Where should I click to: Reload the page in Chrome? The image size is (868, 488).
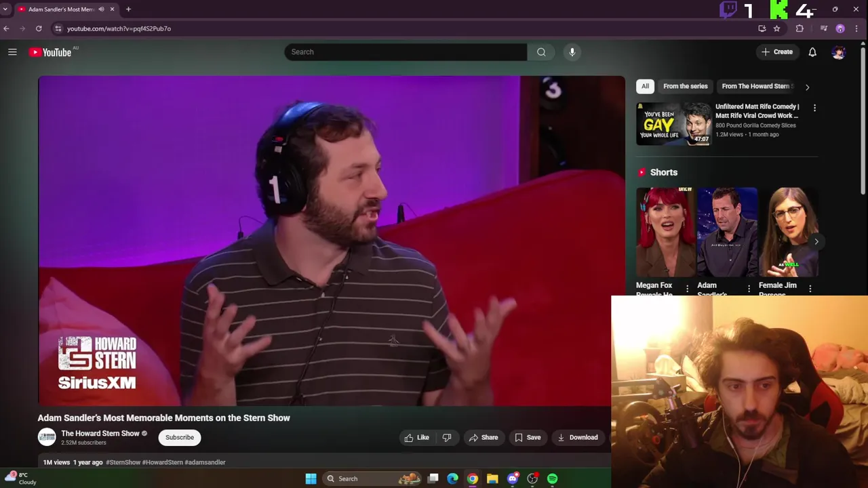click(x=39, y=28)
